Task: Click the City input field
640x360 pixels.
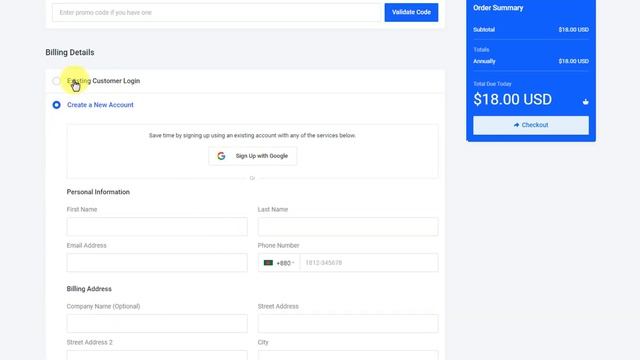Action: (x=348, y=355)
